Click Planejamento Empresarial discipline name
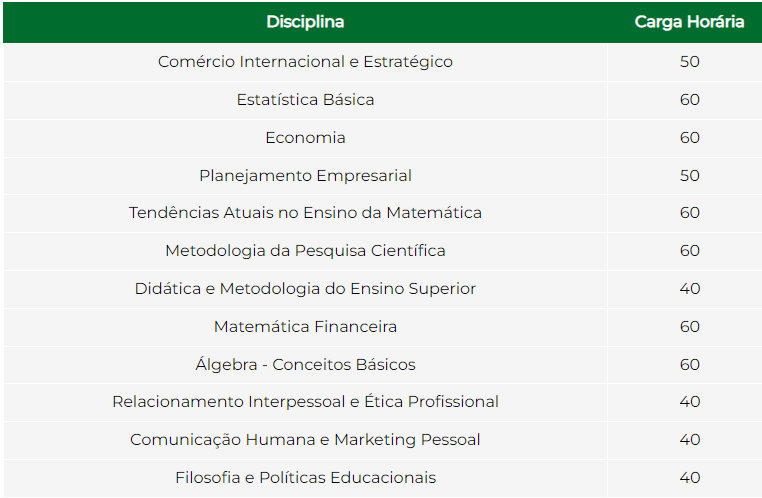The height and width of the screenshot is (498, 762). (x=305, y=175)
